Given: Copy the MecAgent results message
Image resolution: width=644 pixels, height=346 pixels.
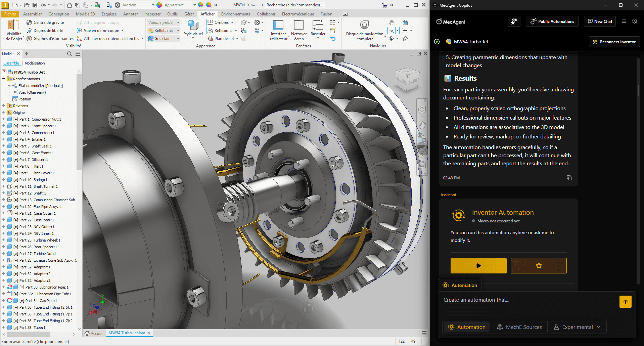Looking at the screenshot, I should tap(569, 178).
